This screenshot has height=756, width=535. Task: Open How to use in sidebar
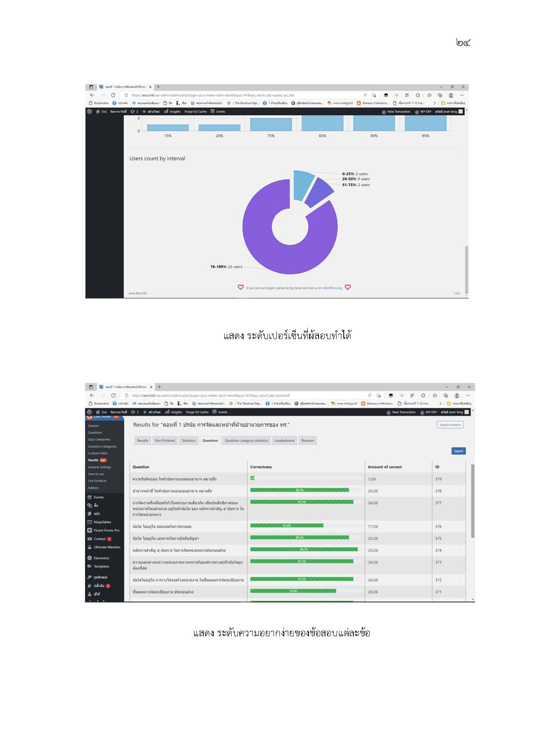tap(96, 474)
